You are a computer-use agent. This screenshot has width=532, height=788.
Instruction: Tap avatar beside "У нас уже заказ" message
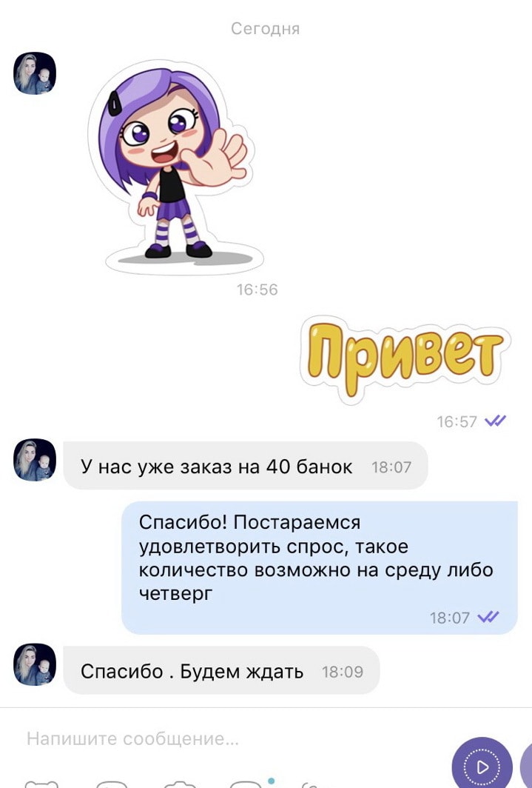click(x=35, y=460)
